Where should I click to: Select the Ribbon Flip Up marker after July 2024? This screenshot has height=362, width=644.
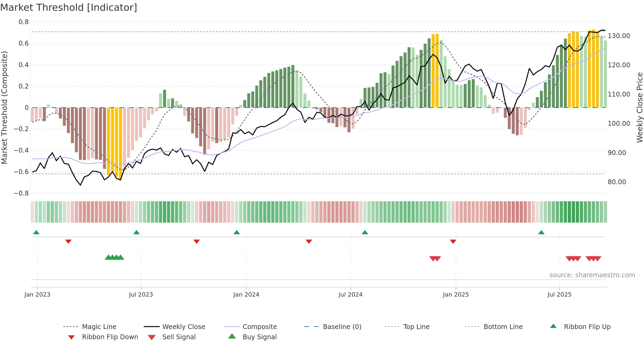pos(365,232)
